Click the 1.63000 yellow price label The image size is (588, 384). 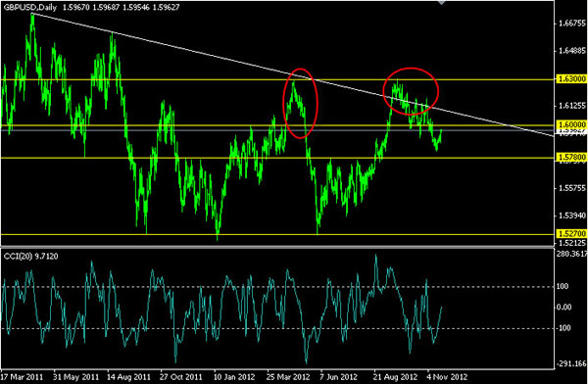(x=572, y=78)
